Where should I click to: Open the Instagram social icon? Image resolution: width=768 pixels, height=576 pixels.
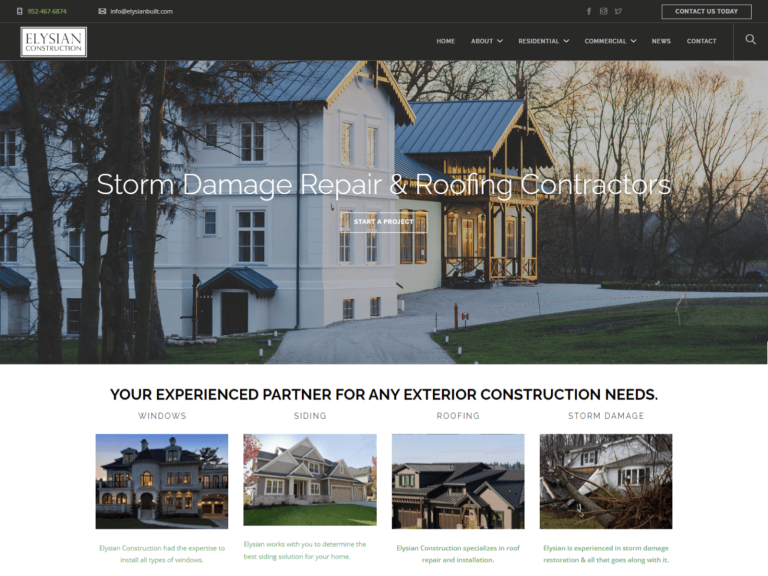[603, 11]
